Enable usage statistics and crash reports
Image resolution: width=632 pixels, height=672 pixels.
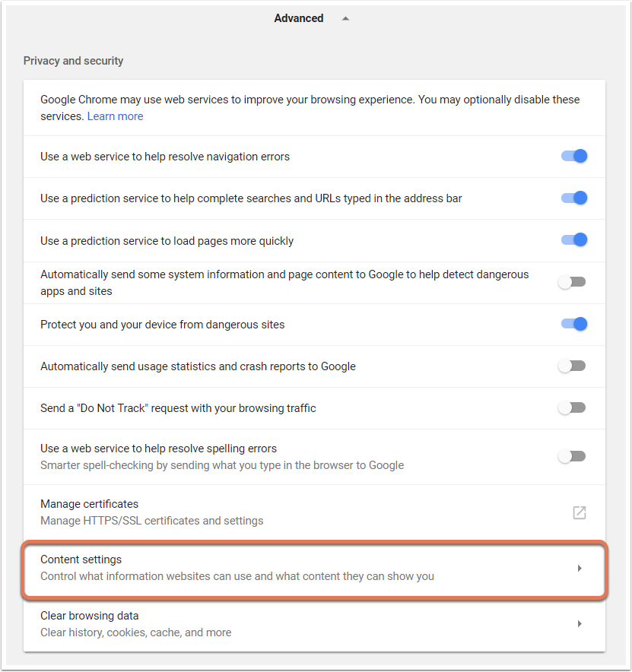tap(572, 366)
